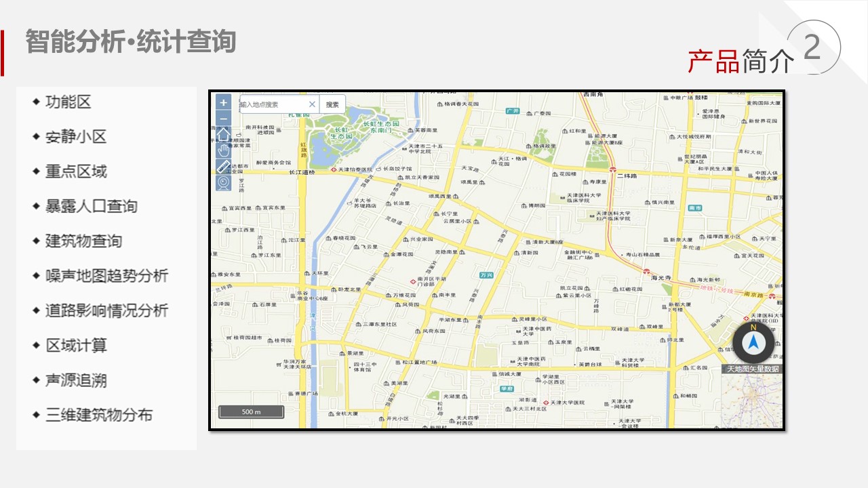Click the 500 m scale bar

(252, 411)
